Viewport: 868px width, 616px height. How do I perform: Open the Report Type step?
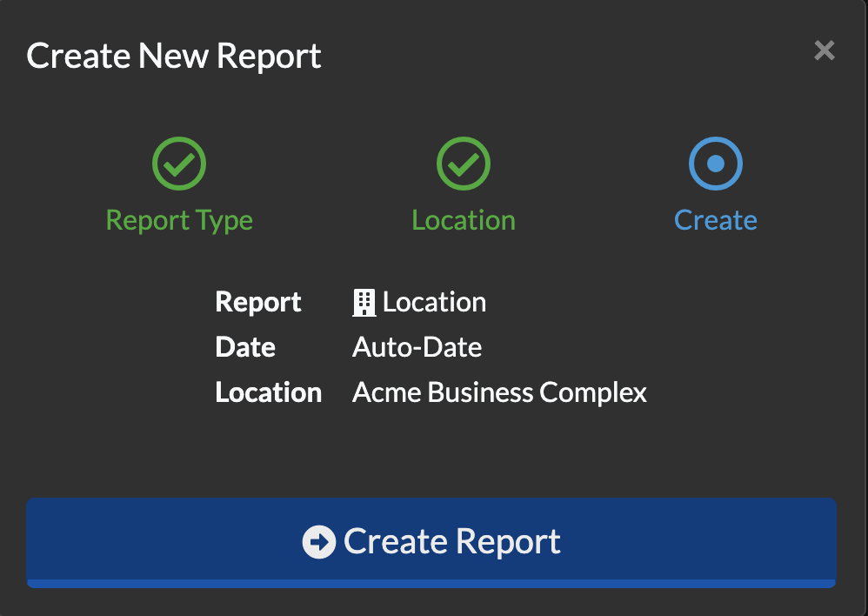[179, 219]
